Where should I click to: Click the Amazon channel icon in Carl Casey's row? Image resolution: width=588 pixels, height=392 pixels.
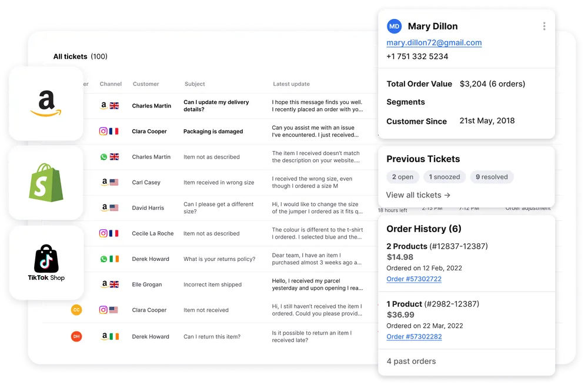104,182
